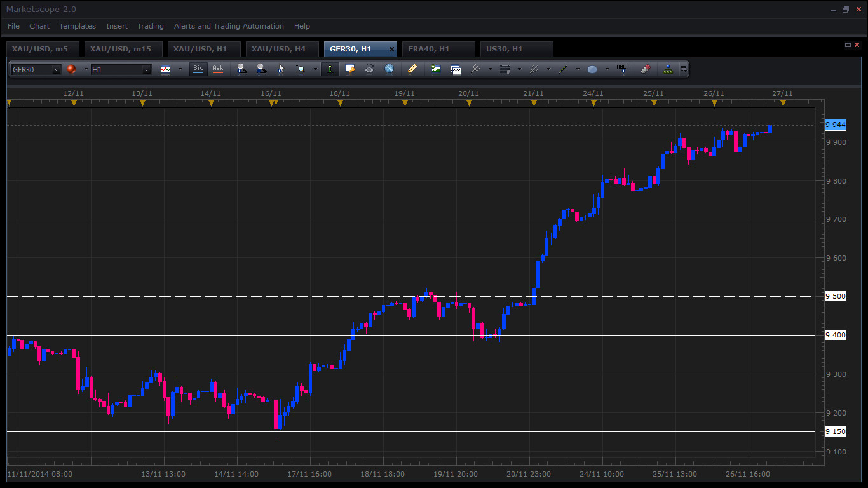The image size is (868, 488).
Task: Expand the chart type dropdown arrow
Action: (x=180, y=69)
